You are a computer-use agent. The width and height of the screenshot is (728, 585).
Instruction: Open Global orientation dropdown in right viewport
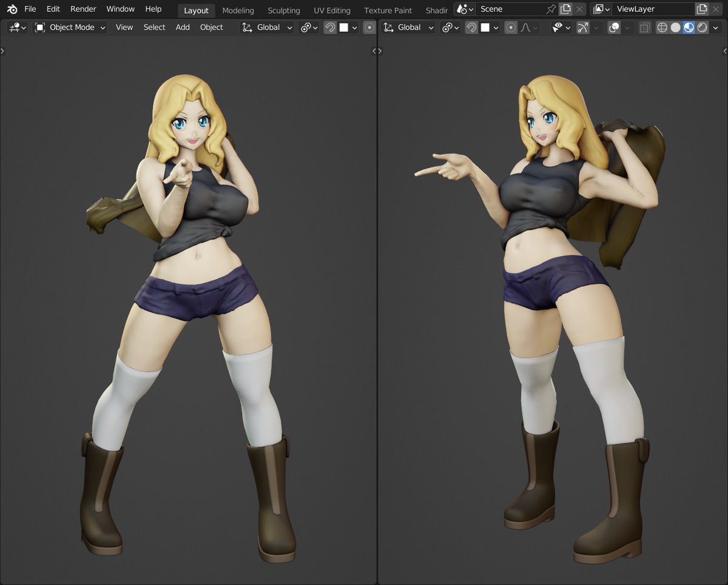[408, 27]
